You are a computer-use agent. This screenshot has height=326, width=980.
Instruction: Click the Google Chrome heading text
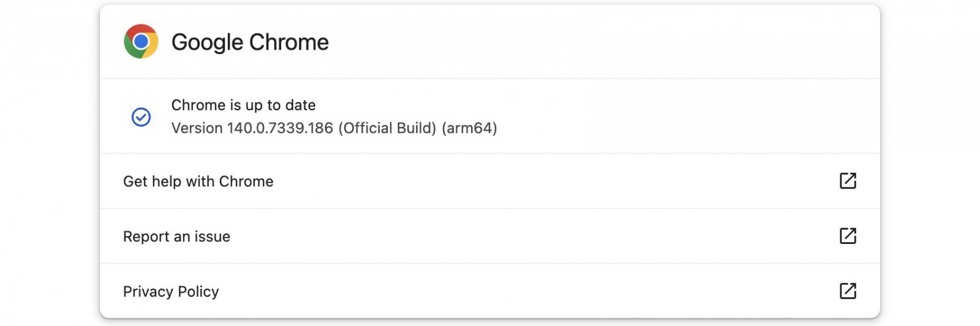(x=250, y=42)
